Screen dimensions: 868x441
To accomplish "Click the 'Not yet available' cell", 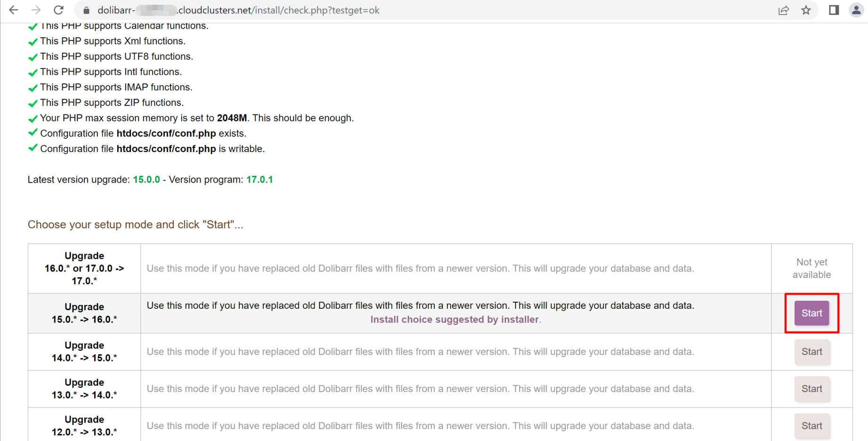I will [811, 268].
